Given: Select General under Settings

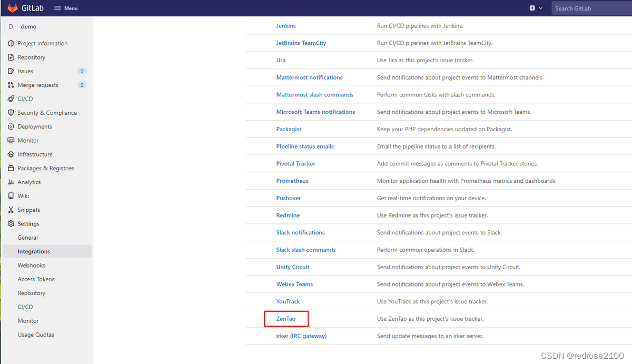Looking at the screenshot, I should pos(27,238).
